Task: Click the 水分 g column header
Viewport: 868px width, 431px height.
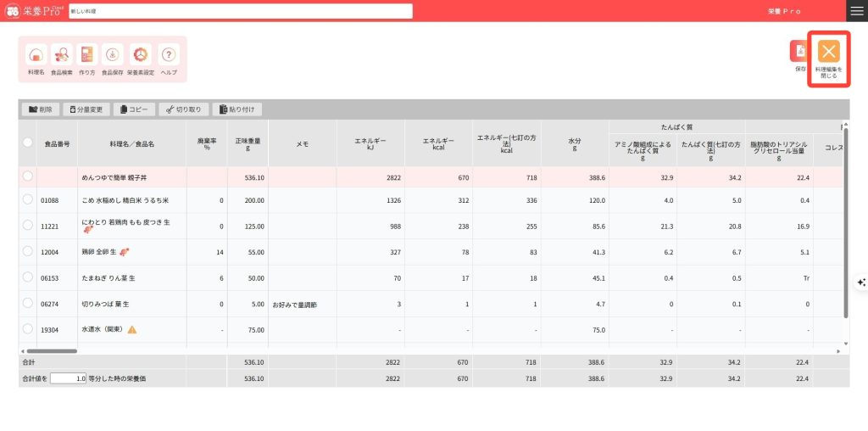Action: point(575,144)
